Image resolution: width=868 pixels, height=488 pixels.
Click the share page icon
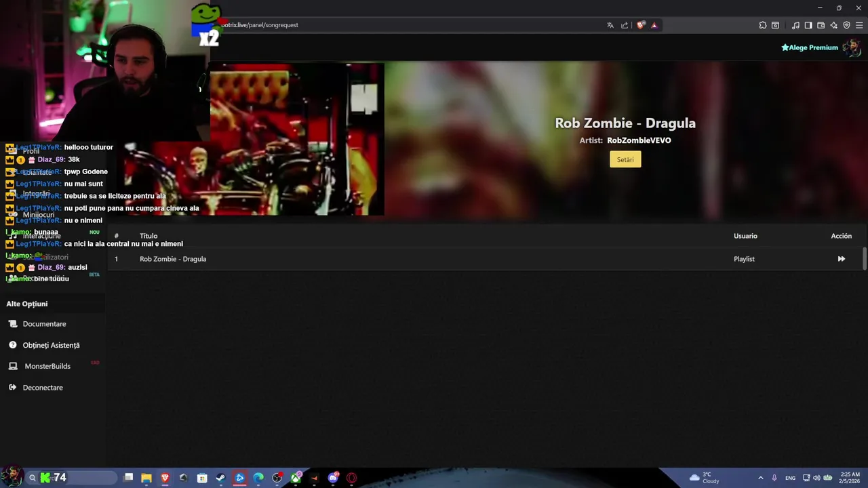click(x=625, y=25)
